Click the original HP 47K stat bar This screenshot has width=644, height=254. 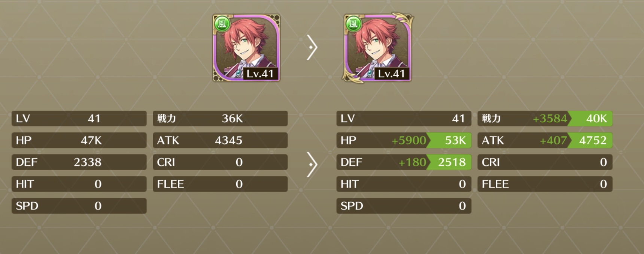[x=79, y=140]
